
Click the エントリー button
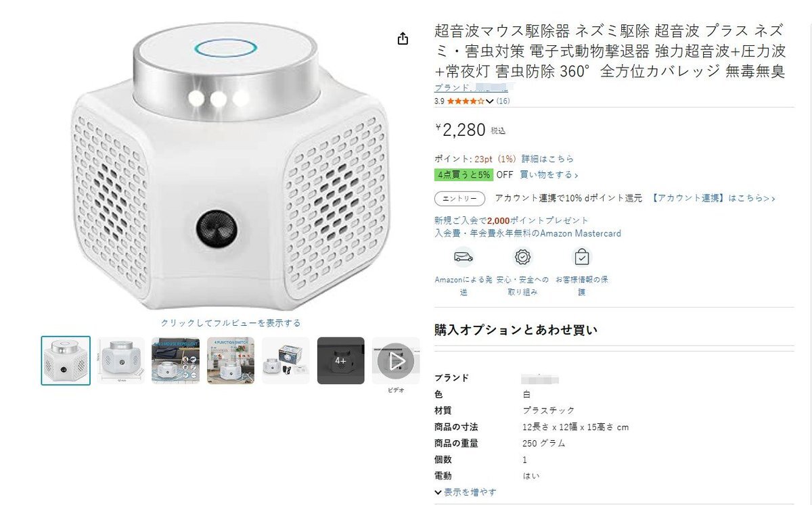pyautogui.click(x=459, y=199)
